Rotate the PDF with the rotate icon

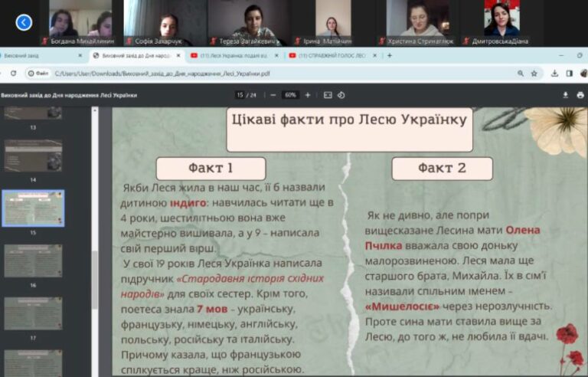pyautogui.click(x=341, y=95)
